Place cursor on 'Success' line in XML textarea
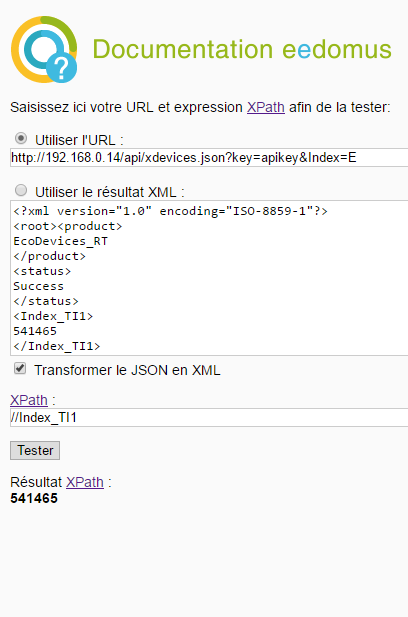The height and width of the screenshot is (617, 408). tap(39, 286)
